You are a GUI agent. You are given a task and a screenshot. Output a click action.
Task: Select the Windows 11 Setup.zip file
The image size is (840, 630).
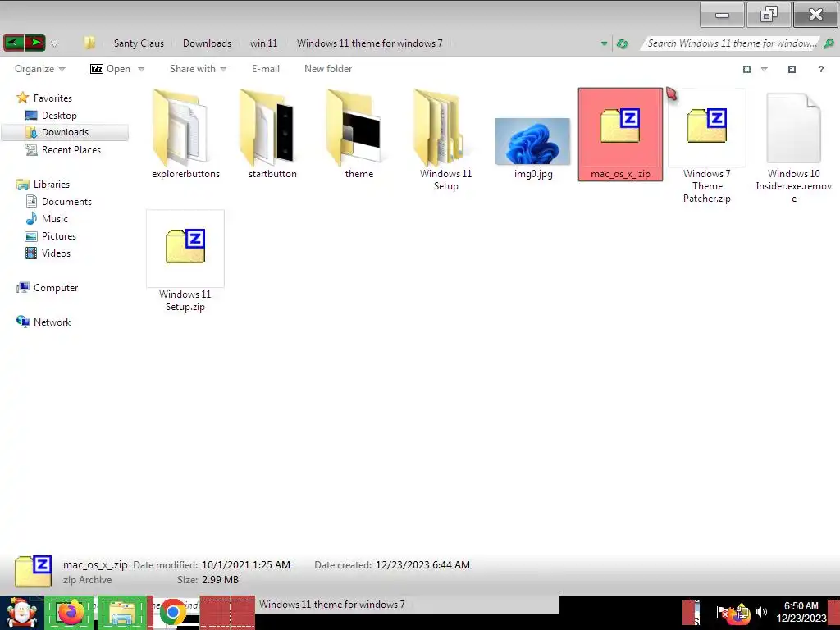(185, 262)
